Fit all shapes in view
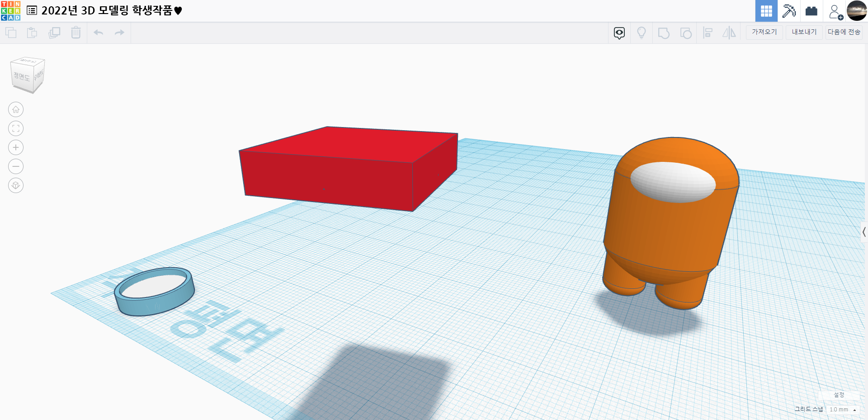Image resolution: width=868 pixels, height=420 pixels. click(16, 128)
